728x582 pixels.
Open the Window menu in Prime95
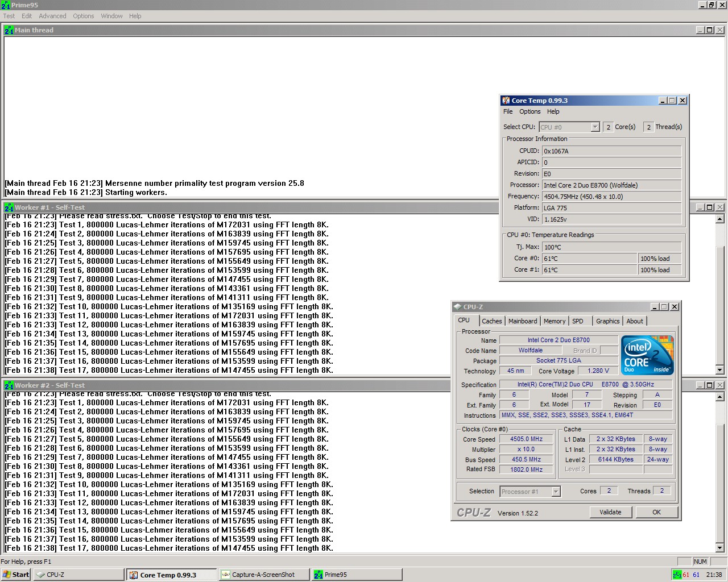[x=111, y=16]
